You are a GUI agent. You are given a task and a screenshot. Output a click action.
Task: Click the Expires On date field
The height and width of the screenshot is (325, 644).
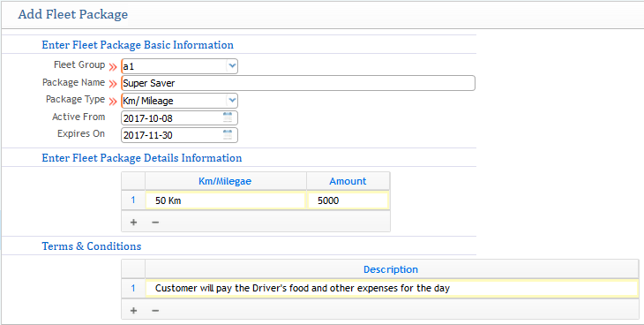[179, 135]
